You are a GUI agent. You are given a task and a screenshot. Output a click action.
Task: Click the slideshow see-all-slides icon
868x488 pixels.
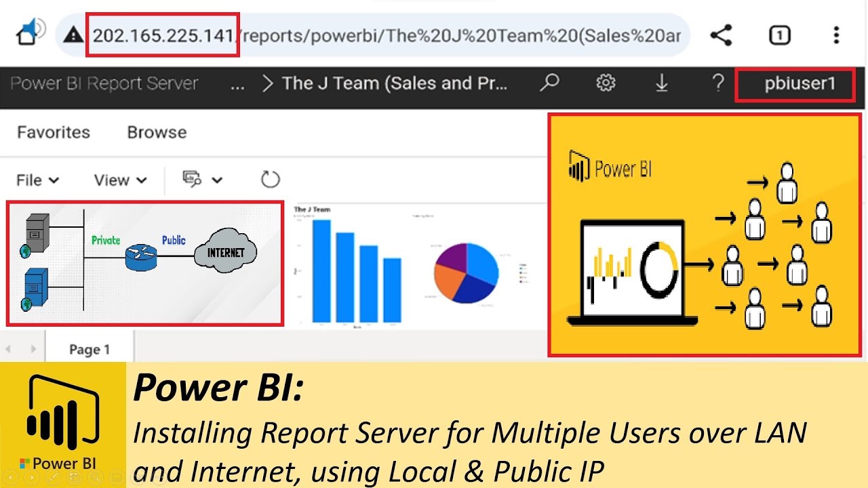74,478
